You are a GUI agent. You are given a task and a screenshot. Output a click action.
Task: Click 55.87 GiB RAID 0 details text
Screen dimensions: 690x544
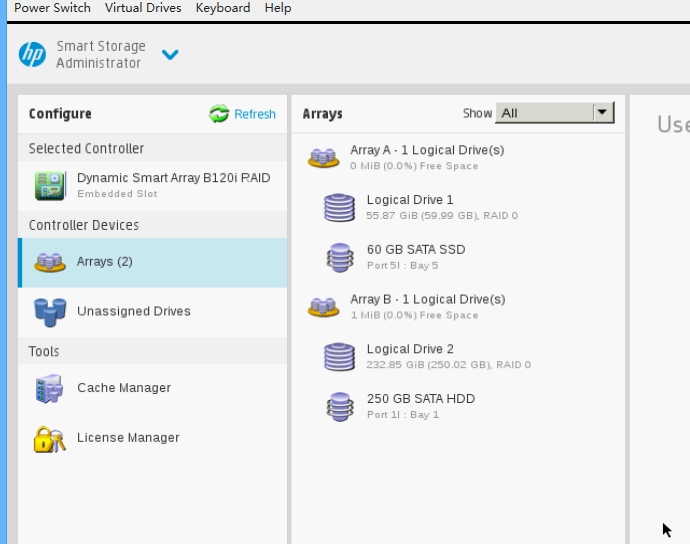point(442,216)
